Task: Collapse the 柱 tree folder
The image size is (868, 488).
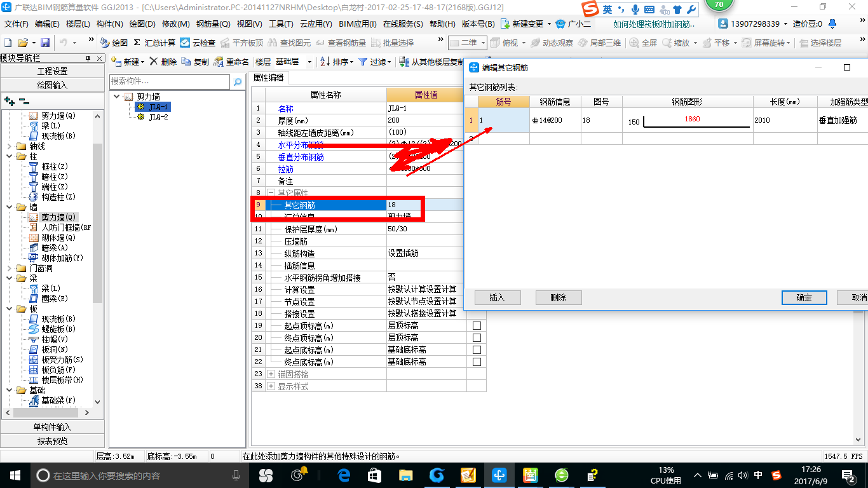Action: (x=10, y=156)
